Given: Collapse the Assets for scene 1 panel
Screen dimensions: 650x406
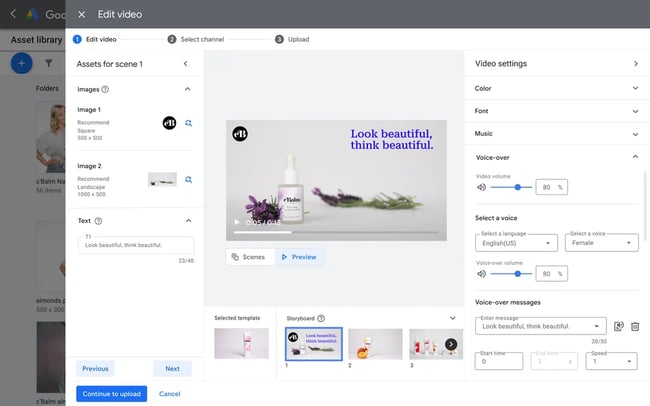Looking at the screenshot, I should tap(185, 64).
